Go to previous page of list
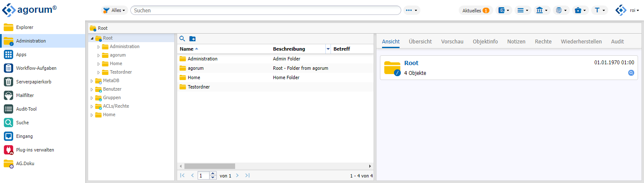This screenshot has width=644, height=183. tap(192, 175)
